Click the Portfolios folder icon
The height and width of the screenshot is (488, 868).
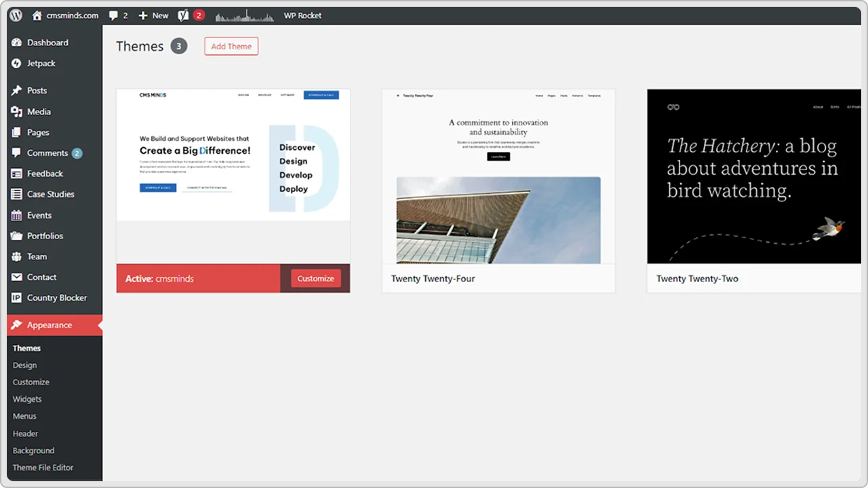[17, 236]
